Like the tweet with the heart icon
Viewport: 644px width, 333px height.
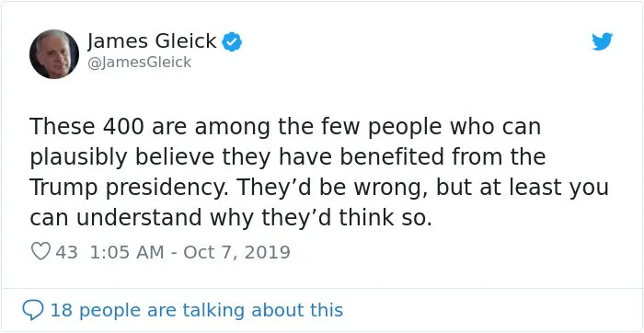(40, 251)
